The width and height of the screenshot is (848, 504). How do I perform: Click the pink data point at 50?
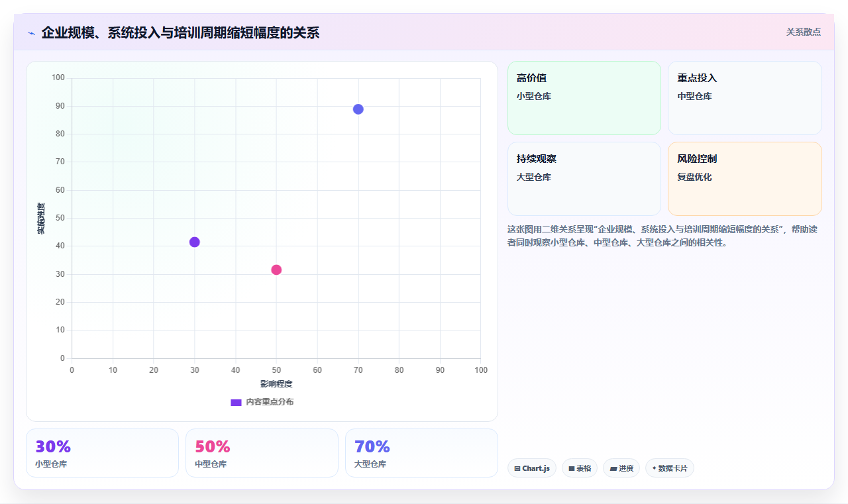(276, 270)
